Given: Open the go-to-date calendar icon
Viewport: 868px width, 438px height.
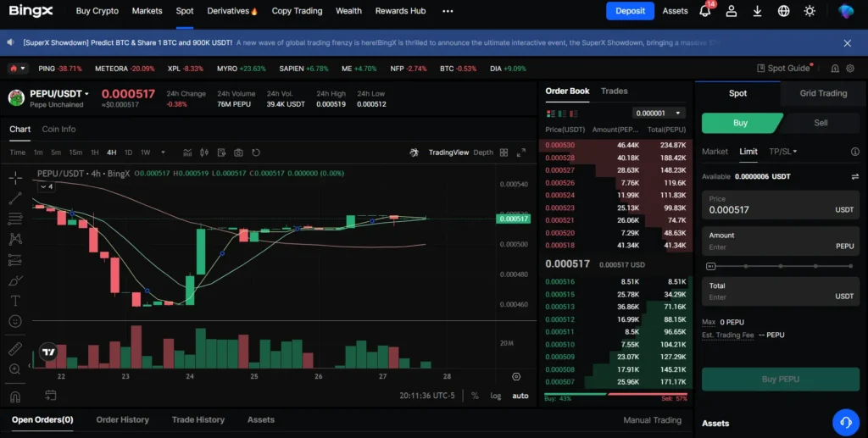Looking at the screenshot, I should point(50,395).
